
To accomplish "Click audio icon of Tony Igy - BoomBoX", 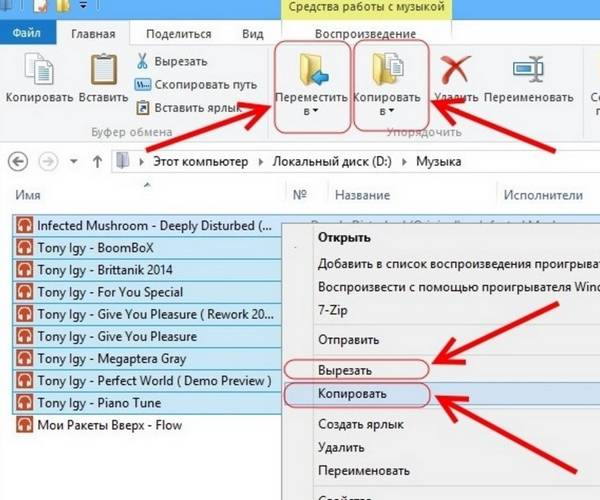I will click(x=24, y=248).
